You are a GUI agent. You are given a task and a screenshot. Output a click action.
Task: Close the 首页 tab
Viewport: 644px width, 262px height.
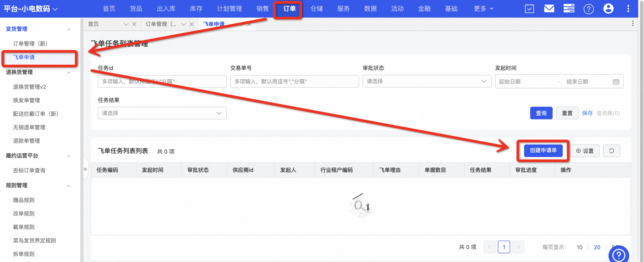(134, 24)
